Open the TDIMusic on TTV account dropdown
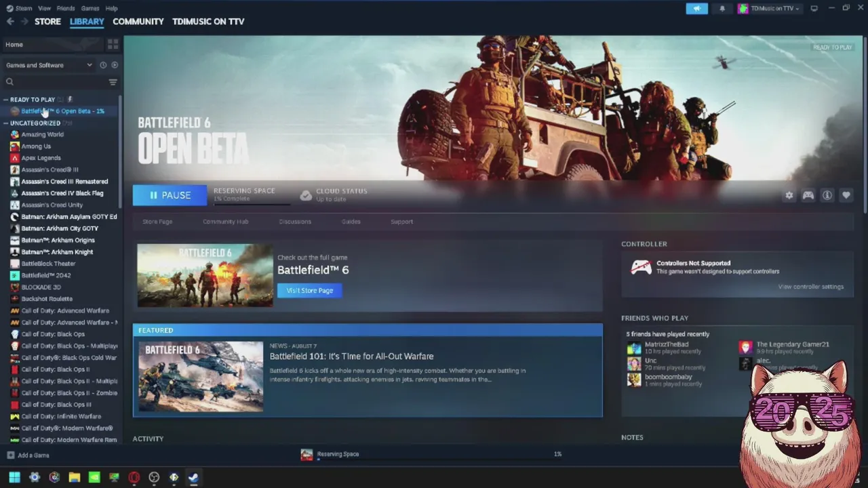This screenshot has height=488, width=868. 769,8
